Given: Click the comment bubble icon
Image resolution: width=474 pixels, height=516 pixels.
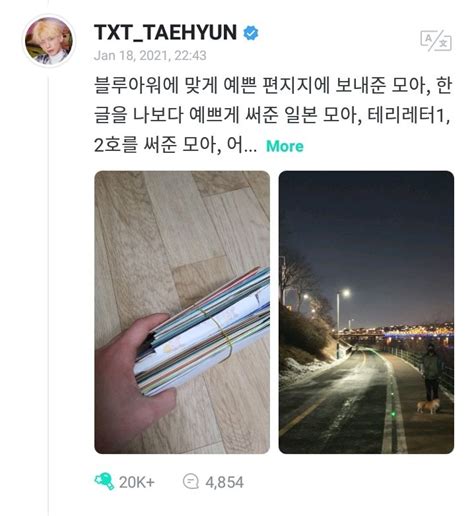Looking at the screenshot, I should coord(191,482).
